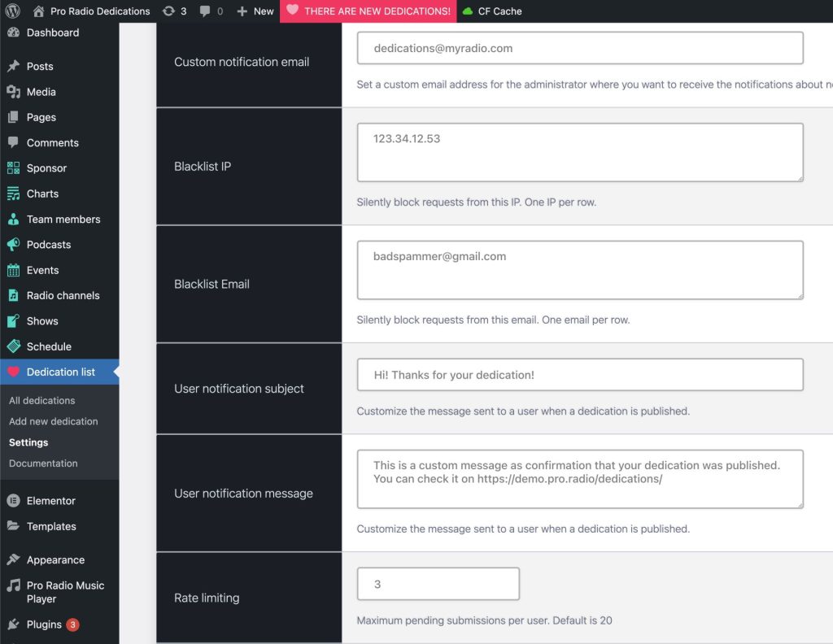Click the WordPress logo icon

point(13,11)
